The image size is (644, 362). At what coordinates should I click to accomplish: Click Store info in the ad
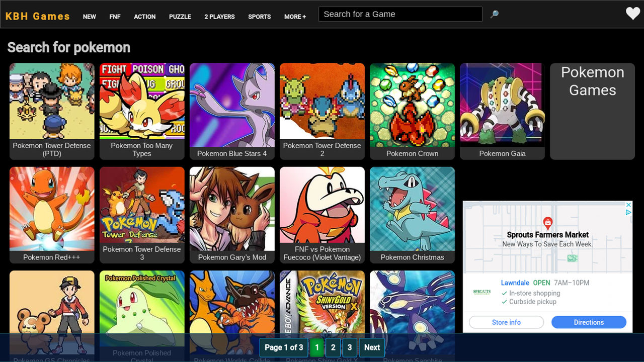(x=506, y=322)
